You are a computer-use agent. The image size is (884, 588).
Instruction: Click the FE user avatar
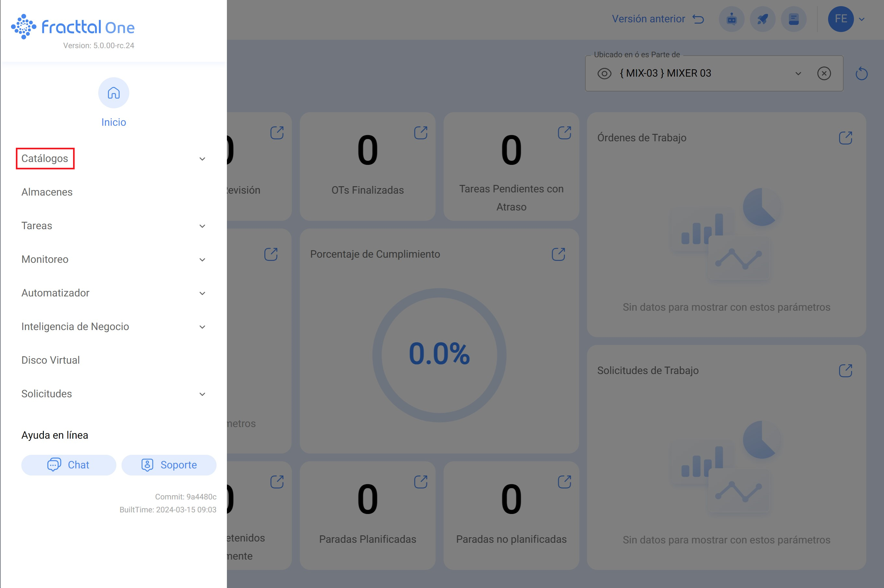pyautogui.click(x=841, y=19)
